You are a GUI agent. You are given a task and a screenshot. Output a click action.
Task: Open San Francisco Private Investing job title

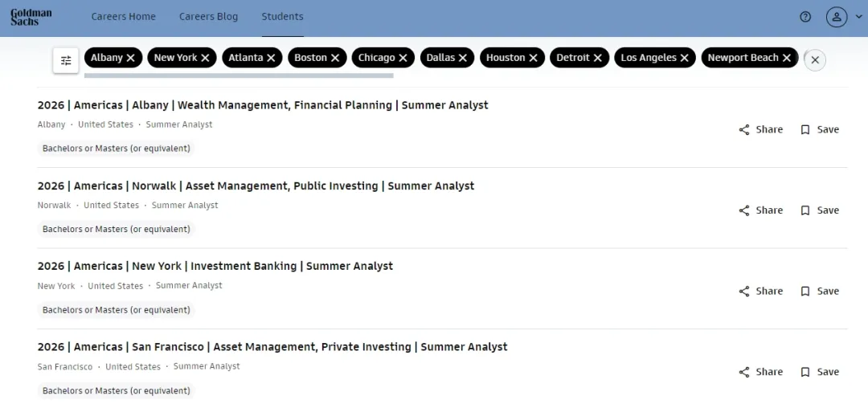pyautogui.click(x=272, y=347)
